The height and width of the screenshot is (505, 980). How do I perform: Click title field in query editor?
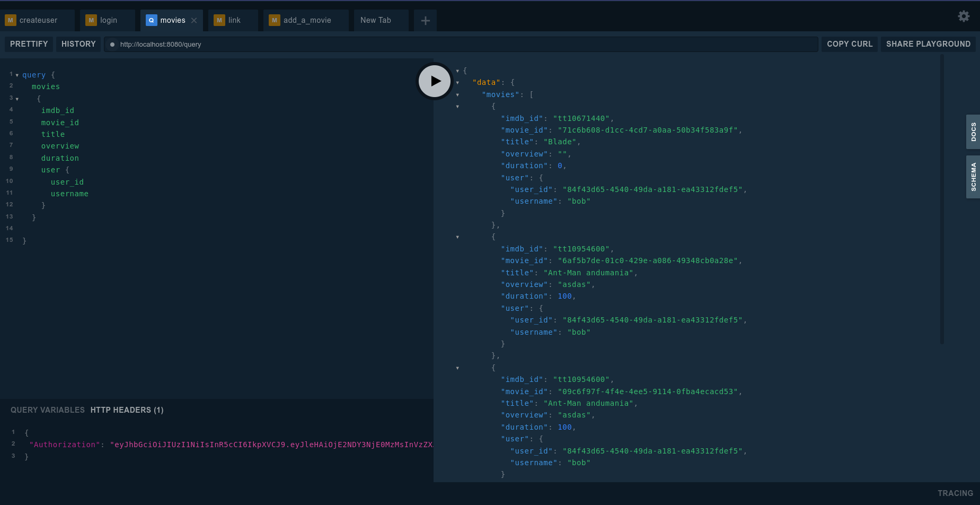point(53,134)
